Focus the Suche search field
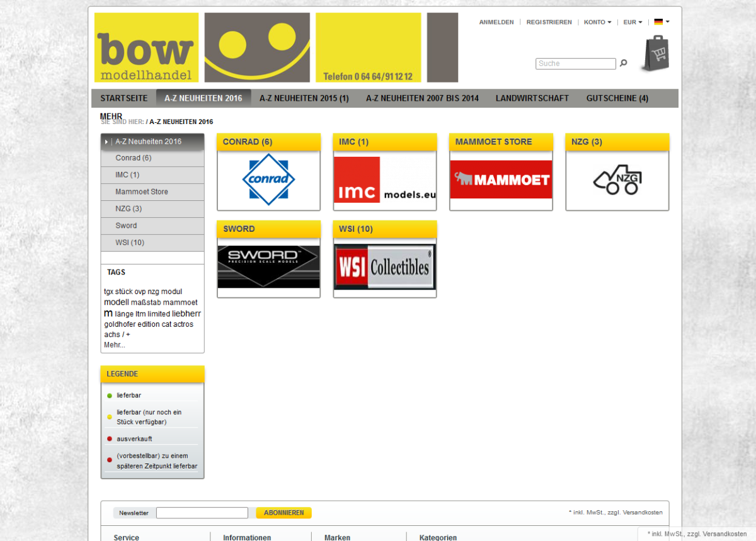This screenshot has width=756, height=541. (576, 64)
